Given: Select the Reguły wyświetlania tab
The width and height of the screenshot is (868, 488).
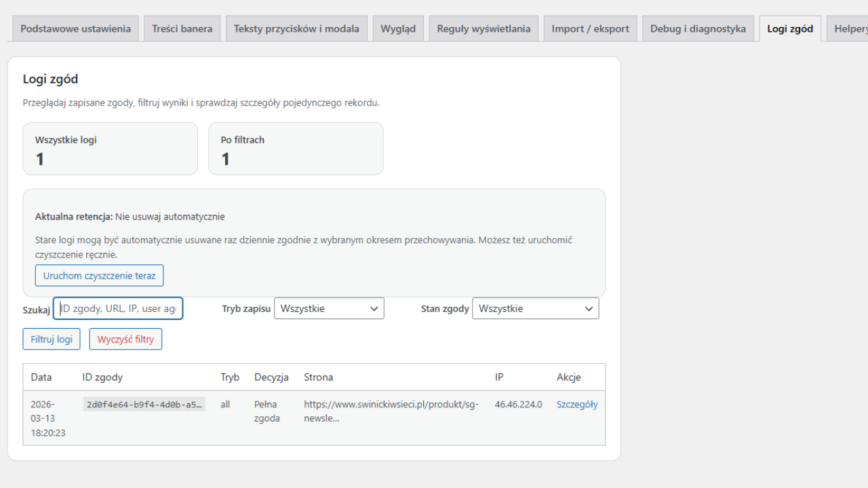Looking at the screenshot, I should 484,28.
